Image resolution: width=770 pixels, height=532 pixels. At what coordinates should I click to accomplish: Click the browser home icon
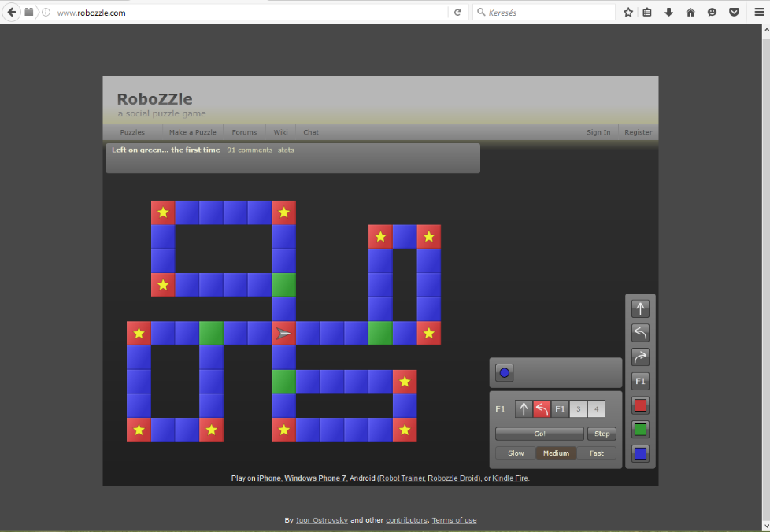coord(690,13)
